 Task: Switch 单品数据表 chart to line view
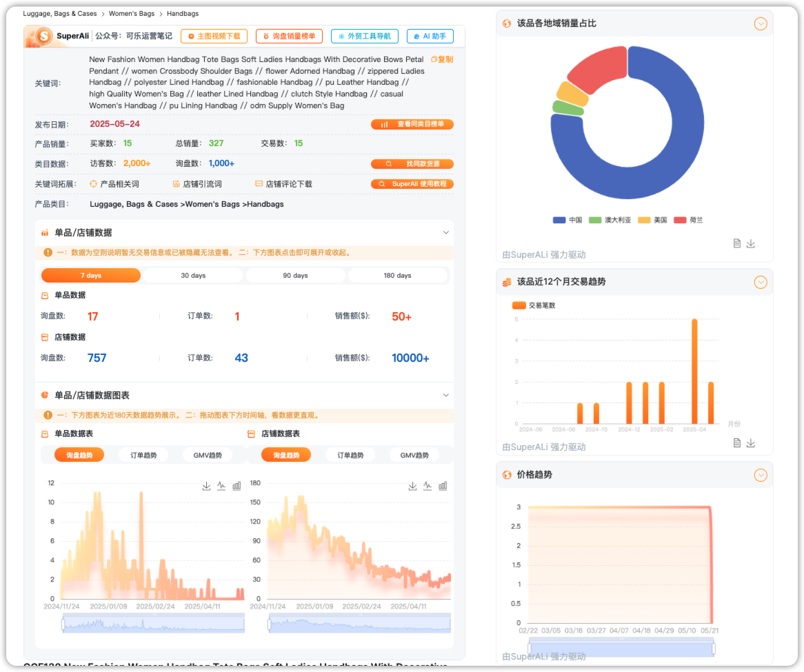pyautogui.click(x=221, y=486)
